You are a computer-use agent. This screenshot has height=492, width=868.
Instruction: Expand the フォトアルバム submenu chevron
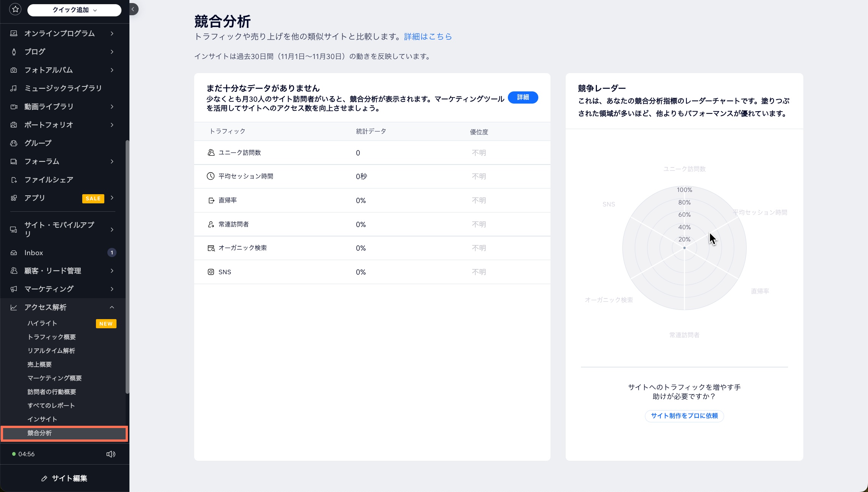(x=112, y=70)
